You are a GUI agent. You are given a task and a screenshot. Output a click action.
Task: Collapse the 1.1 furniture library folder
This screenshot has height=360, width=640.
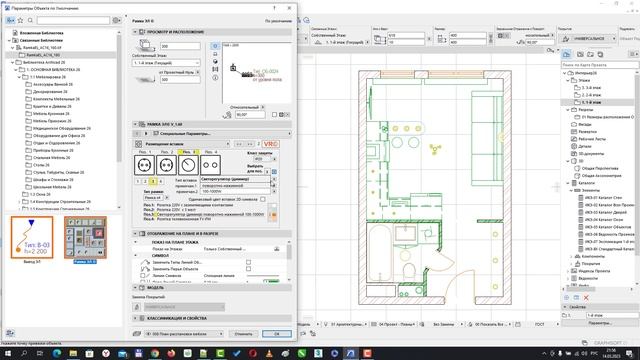[x=19, y=77]
